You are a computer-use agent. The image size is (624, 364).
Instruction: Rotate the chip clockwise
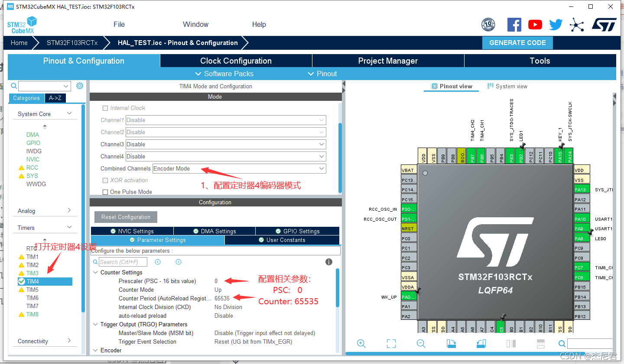(451, 344)
